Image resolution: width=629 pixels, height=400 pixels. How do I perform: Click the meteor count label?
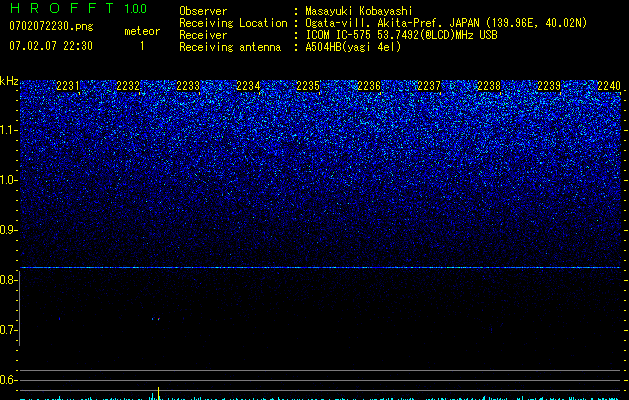142,31
